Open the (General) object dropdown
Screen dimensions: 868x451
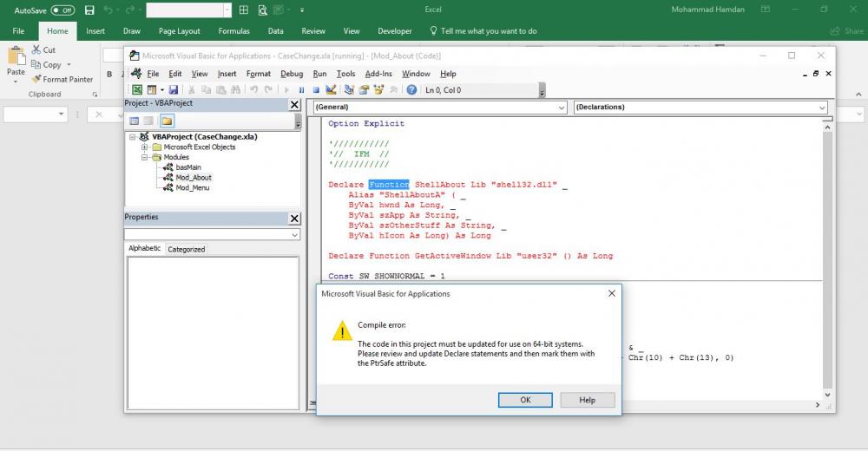pyautogui.click(x=562, y=108)
